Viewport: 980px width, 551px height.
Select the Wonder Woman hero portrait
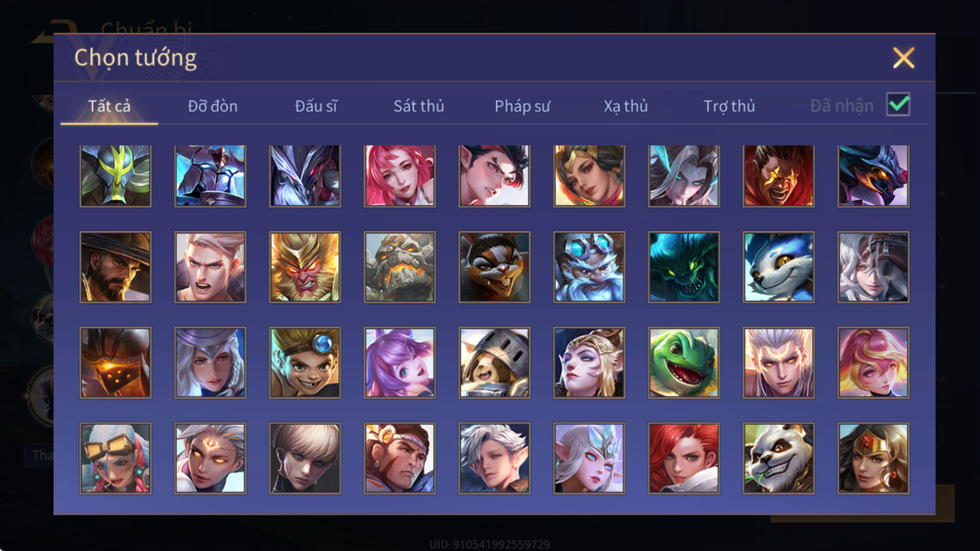pyautogui.click(x=873, y=458)
